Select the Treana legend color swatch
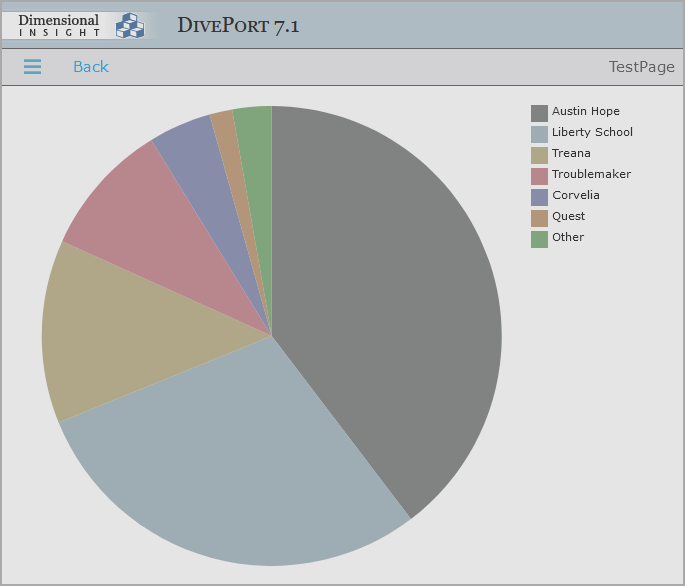The image size is (685, 586). pyautogui.click(x=539, y=155)
